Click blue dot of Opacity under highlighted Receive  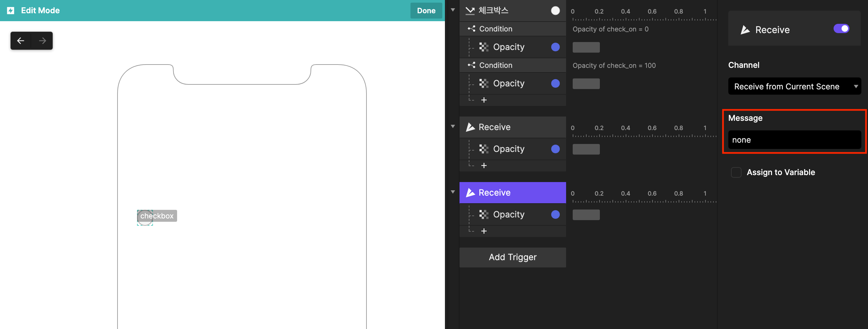[555, 214]
